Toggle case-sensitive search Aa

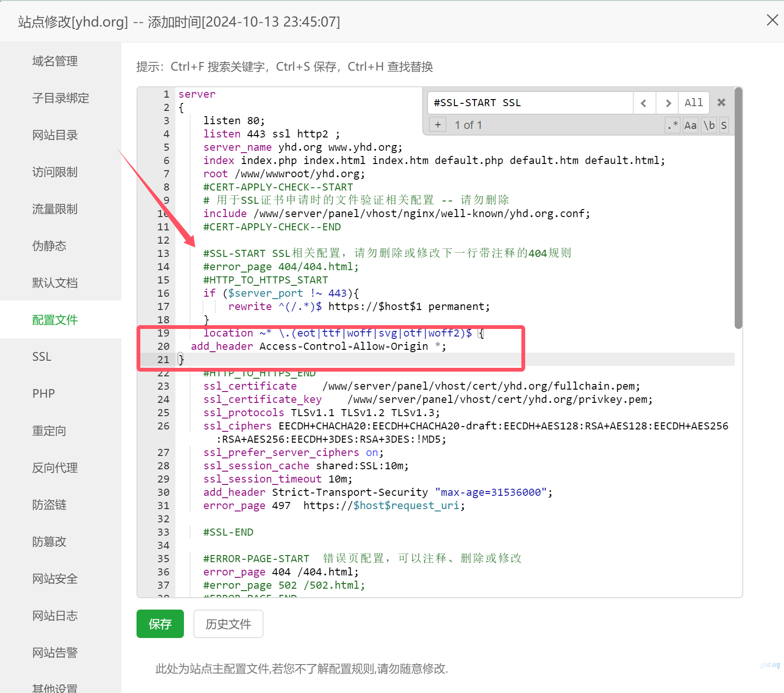coord(691,125)
